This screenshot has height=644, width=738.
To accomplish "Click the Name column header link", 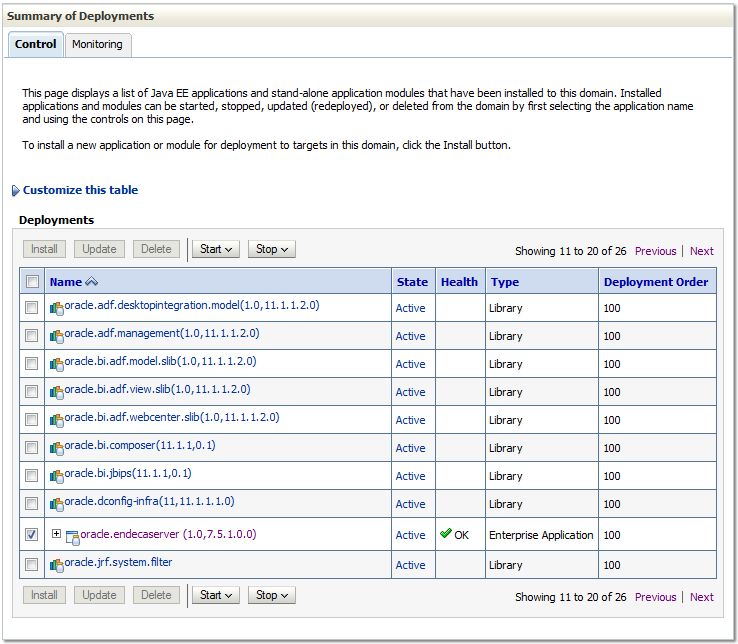I will tap(66, 282).
